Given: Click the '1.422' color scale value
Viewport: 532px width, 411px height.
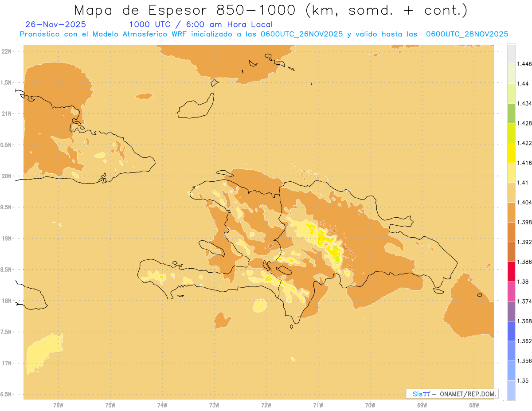Looking at the screenshot, I should tap(525, 143).
